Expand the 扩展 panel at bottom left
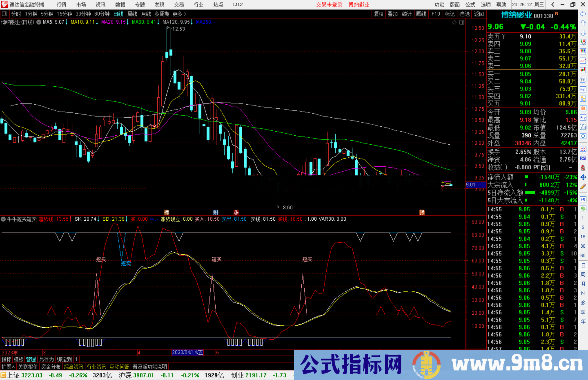 [x=8, y=367]
